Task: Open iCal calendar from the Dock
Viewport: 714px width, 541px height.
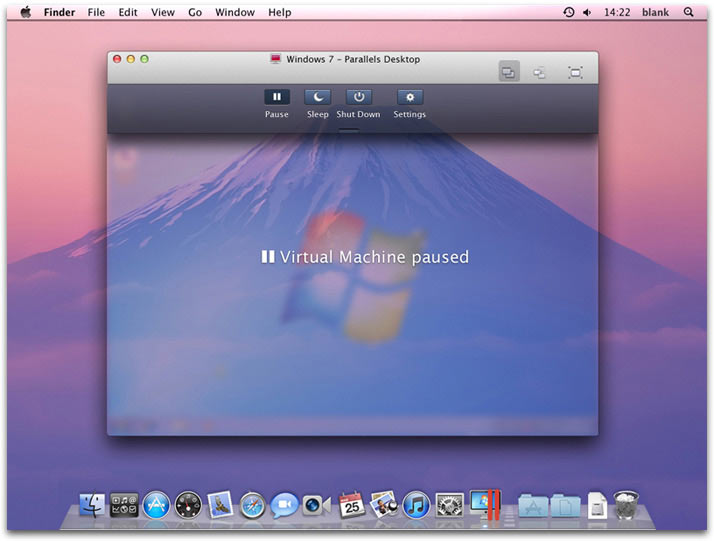Action: pyautogui.click(x=351, y=505)
